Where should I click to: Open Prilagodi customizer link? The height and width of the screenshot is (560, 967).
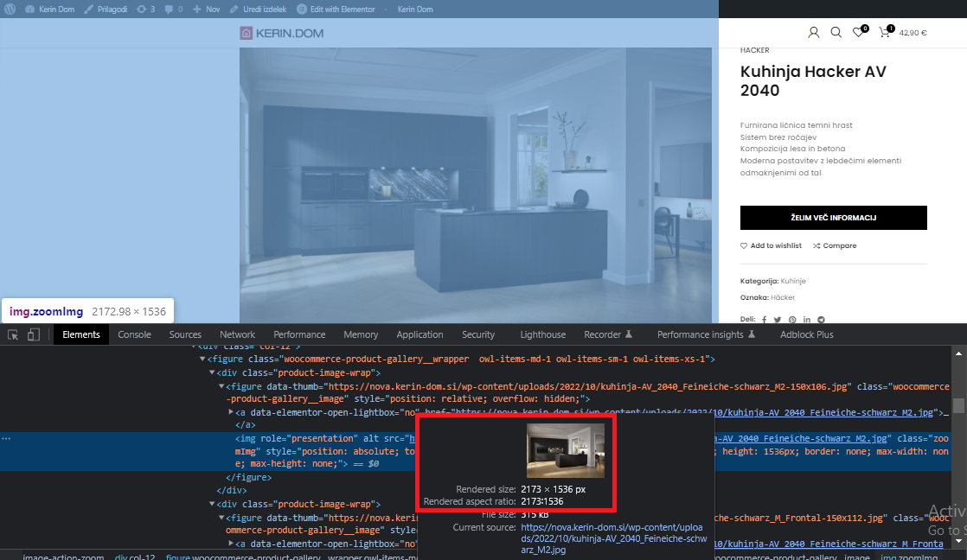click(x=106, y=10)
